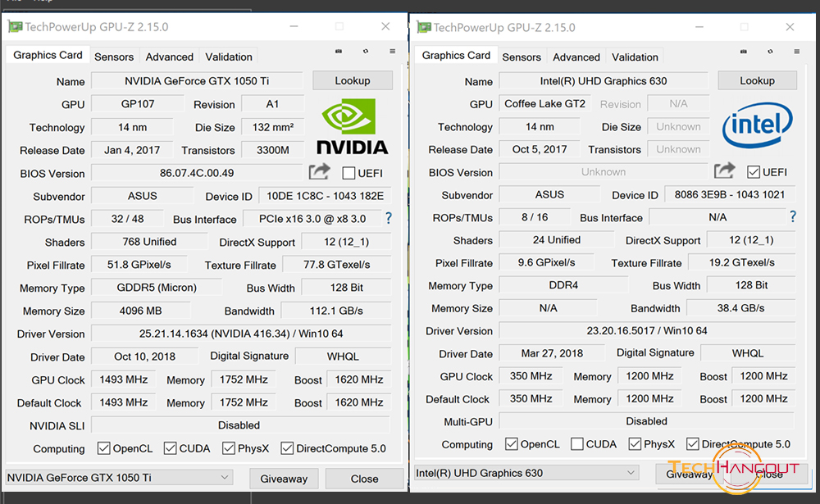Click the Device ID 10DE 1C8C - 1043 182E

point(326,196)
